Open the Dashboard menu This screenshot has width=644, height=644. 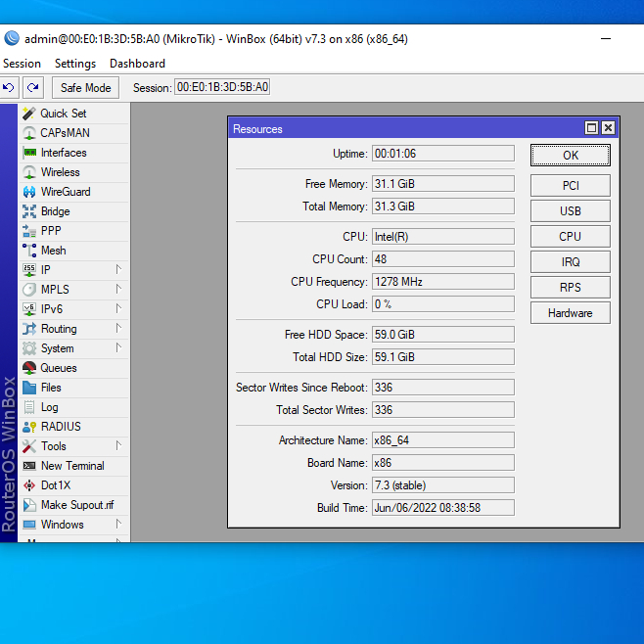pos(137,64)
